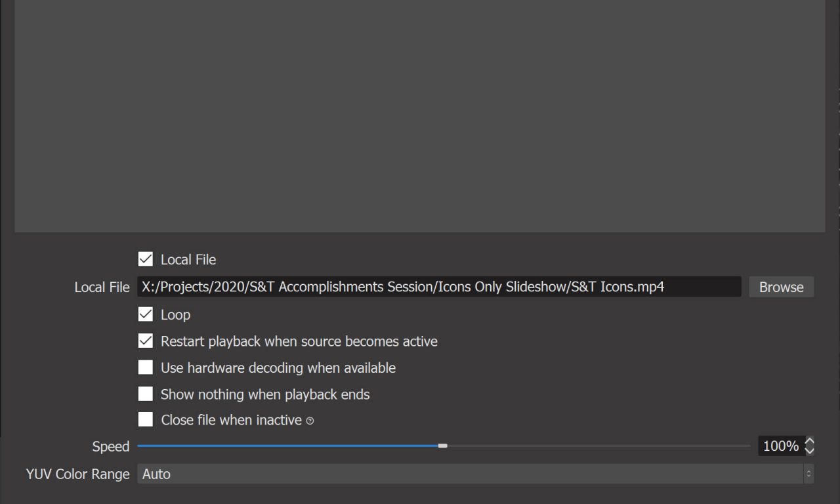
Task: Check Show nothing when playback ends
Action: tap(146, 394)
